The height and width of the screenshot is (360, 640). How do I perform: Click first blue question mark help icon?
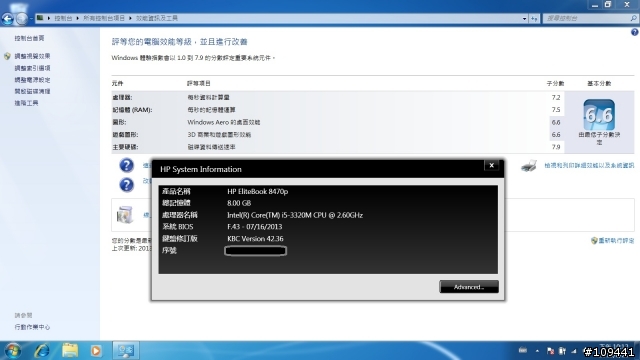click(x=127, y=165)
